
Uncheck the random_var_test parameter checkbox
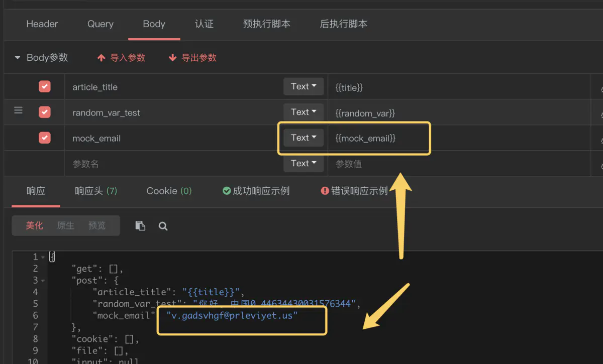(x=45, y=112)
